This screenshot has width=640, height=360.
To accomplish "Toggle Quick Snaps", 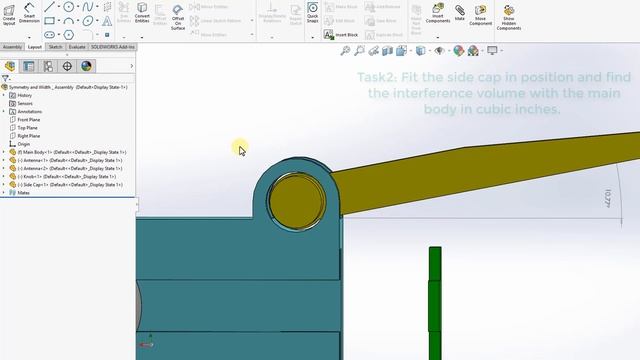I will (x=313, y=13).
